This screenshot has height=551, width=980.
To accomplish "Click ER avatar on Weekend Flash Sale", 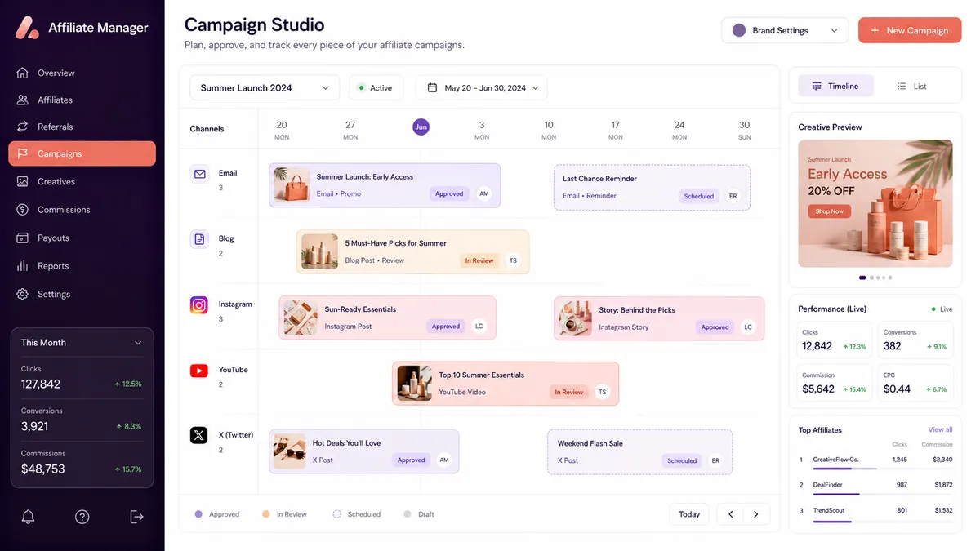I will tap(716, 460).
